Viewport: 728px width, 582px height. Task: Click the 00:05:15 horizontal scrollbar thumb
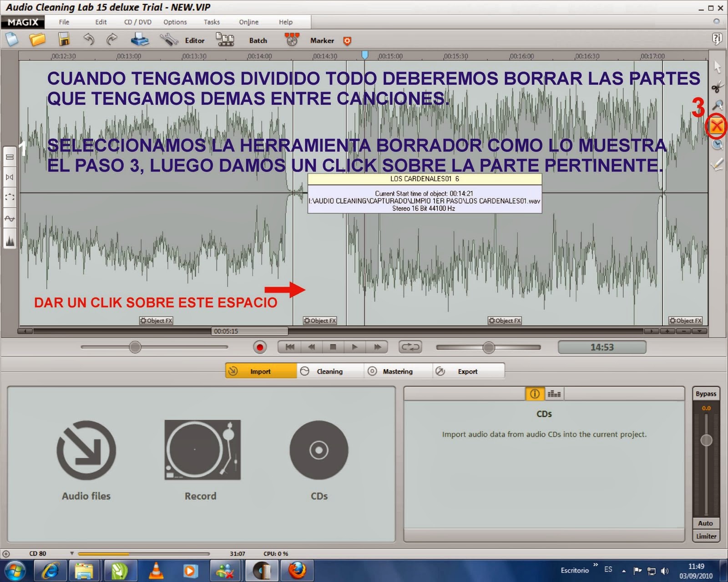(250, 331)
